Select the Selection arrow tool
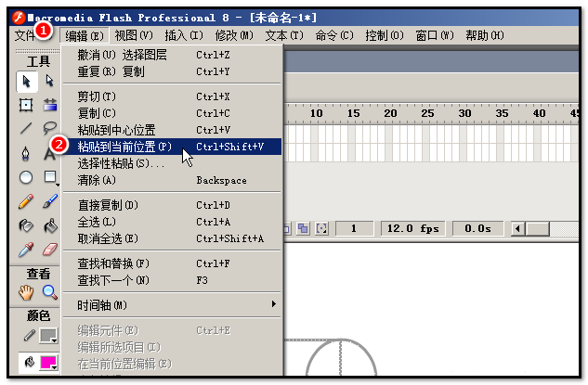 (x=27, y=82)
